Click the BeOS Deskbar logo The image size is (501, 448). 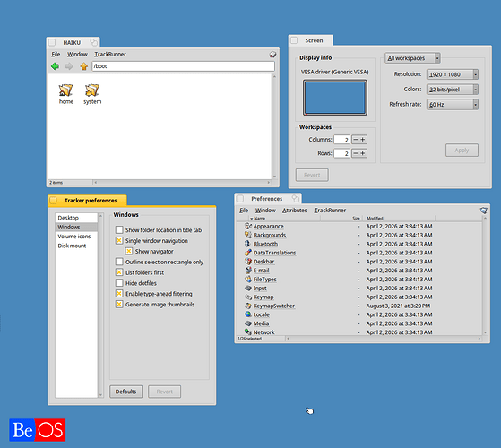[x=38, y=430]
